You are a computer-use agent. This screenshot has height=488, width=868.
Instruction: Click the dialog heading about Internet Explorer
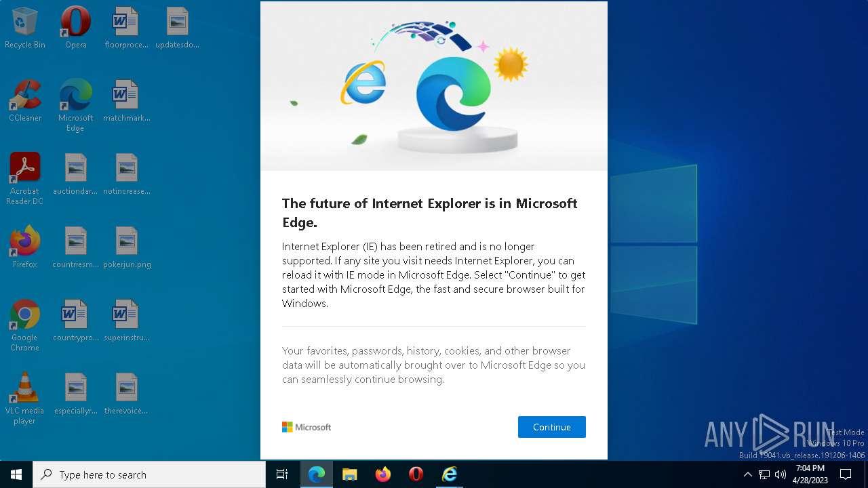[x=430, y=213]
